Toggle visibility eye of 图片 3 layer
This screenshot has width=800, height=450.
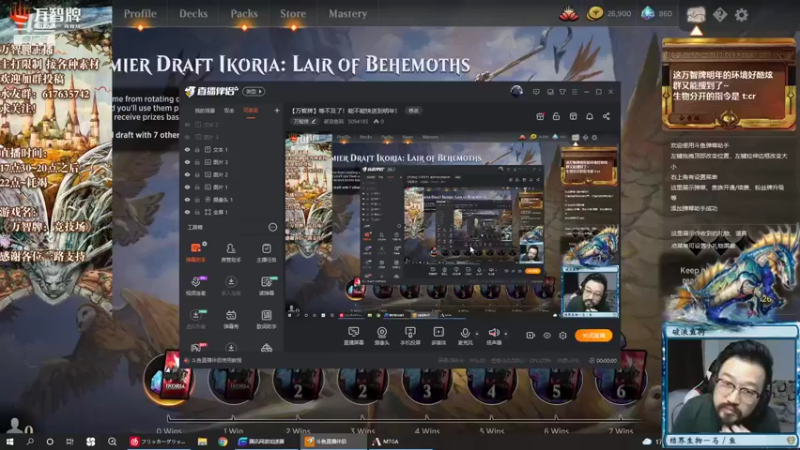click(187, 162)
